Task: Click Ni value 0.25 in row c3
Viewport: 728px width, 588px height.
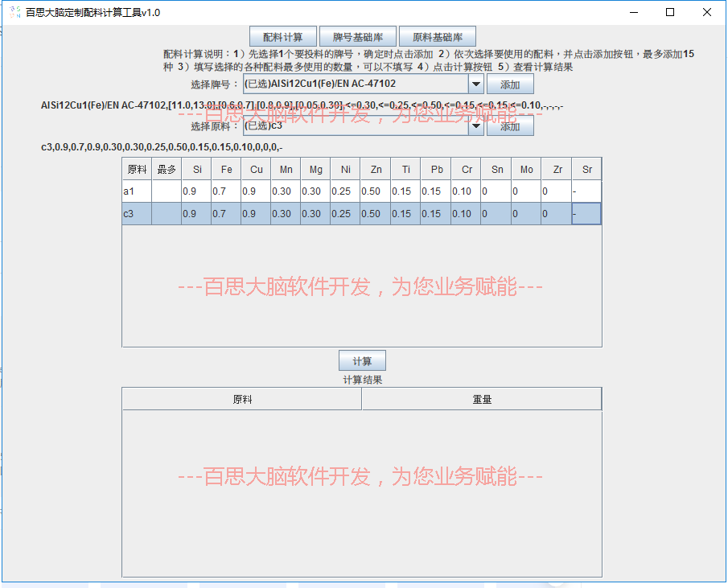Action: [345, 213]
